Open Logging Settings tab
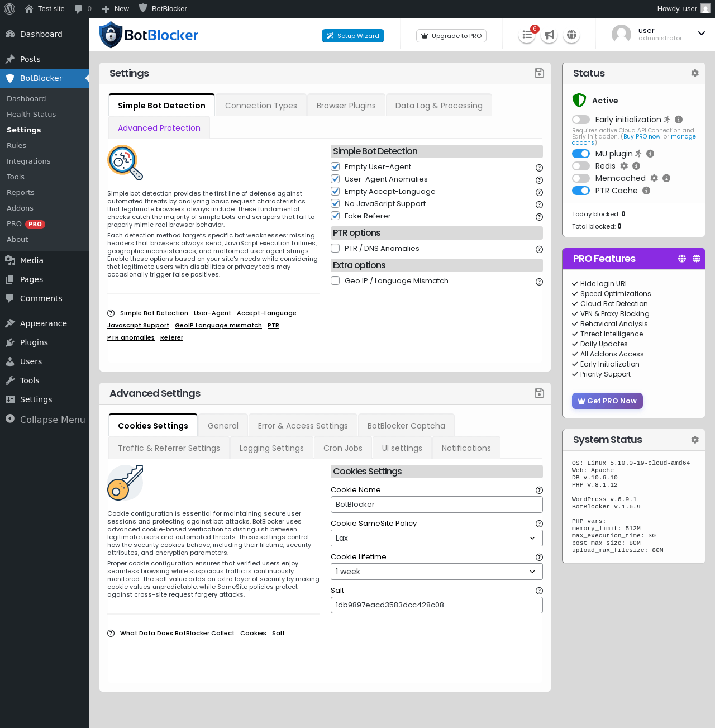 tap(271, 448)
